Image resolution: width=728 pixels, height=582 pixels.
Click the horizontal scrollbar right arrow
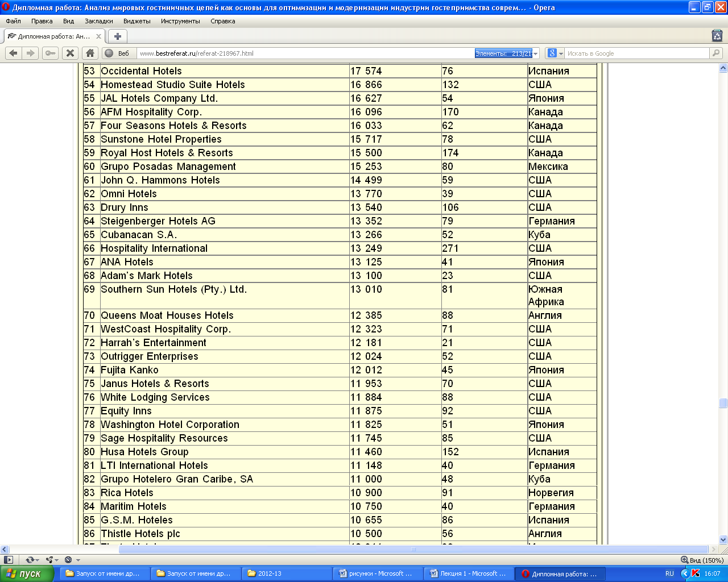(714, 550)
